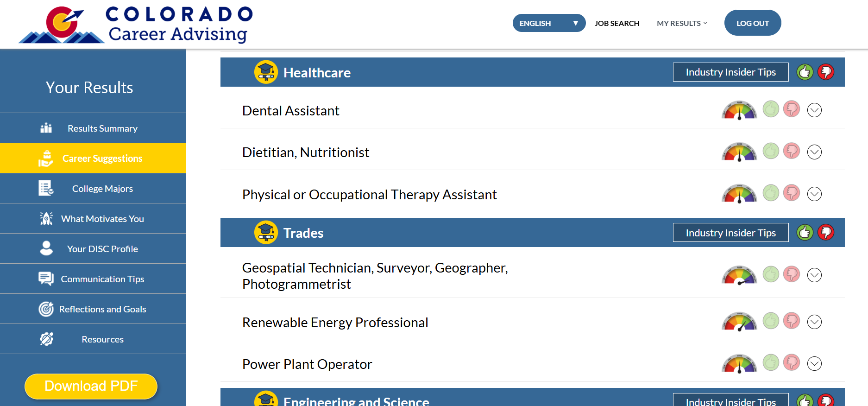Open the My Results menu

click(x=682, y=23)
